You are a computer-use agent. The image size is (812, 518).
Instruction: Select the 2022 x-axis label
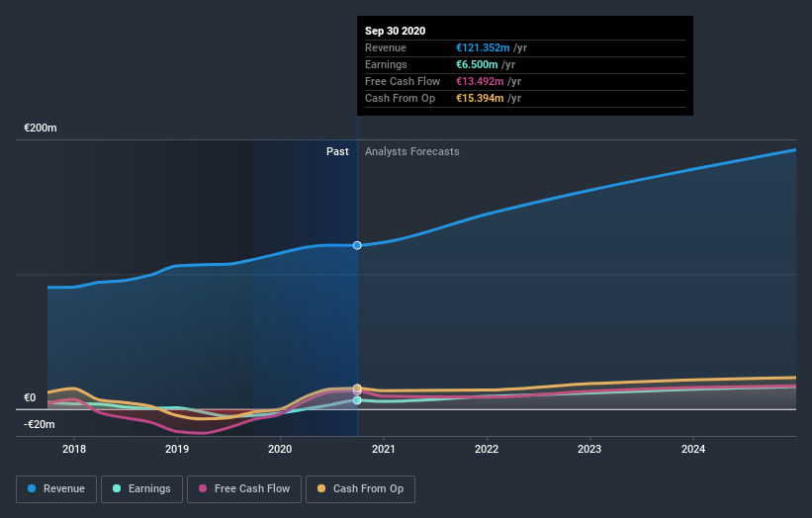coord(487,449)
